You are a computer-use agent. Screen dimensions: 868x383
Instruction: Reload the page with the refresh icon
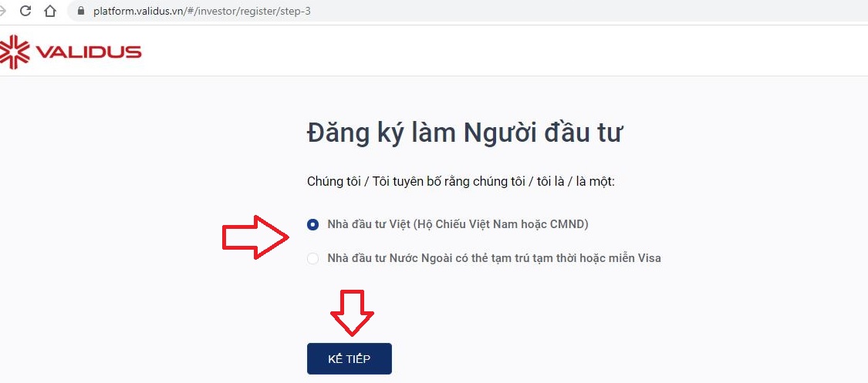click(25, 11)
